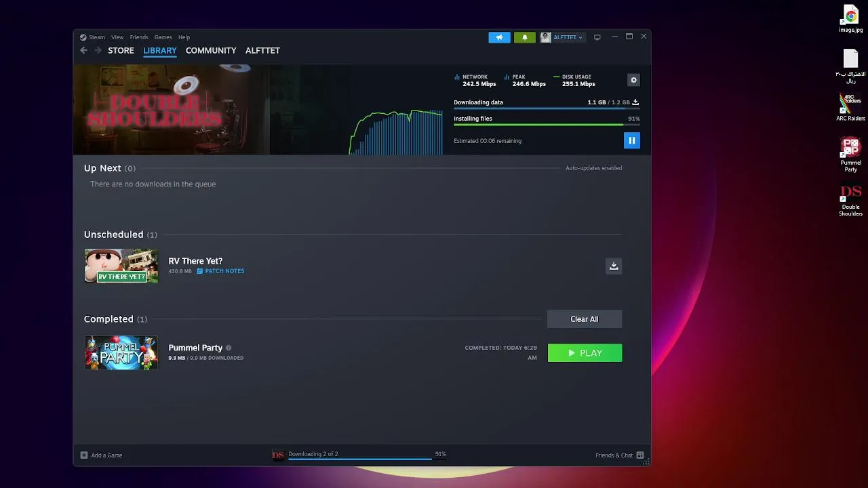
Task: Click the RV There Yet? game thumbnail
Action: [121, 266]
